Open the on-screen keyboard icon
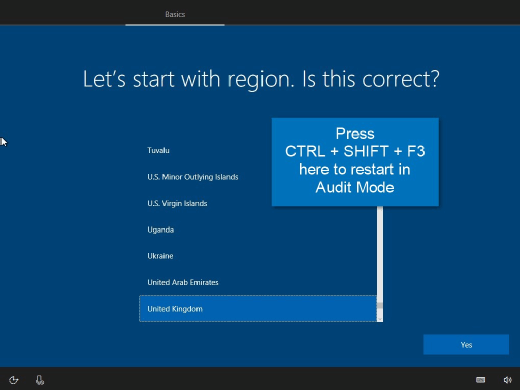This screenshot has width=520, height=390. point(480,380)
